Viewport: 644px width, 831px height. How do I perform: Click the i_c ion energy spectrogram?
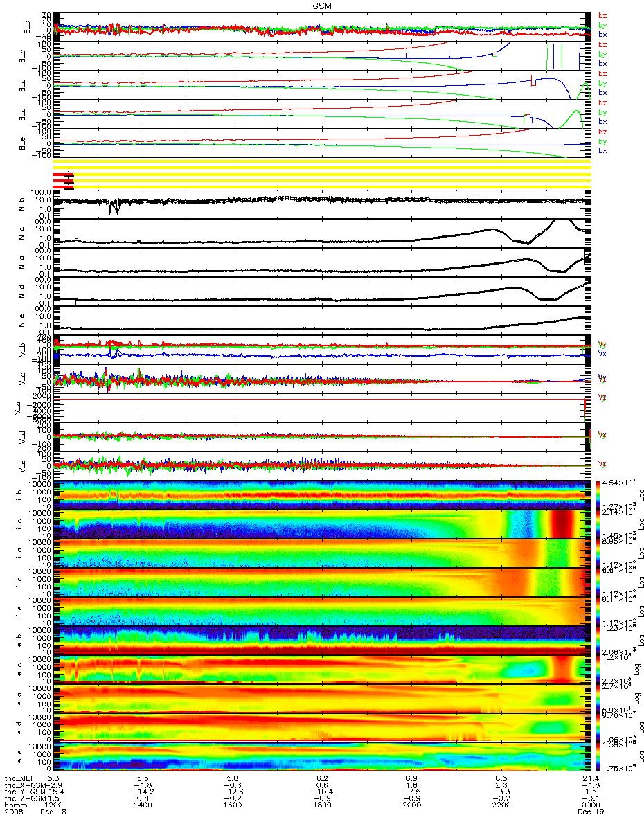coord(321,524)
